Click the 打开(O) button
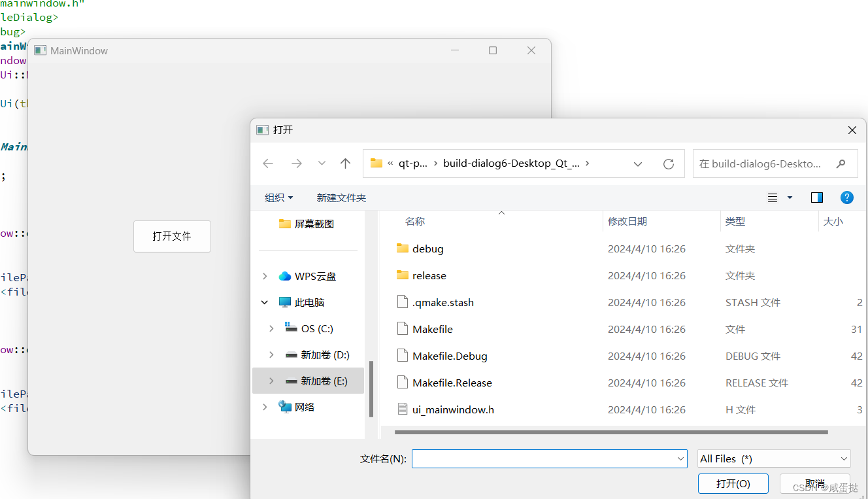Viewport: 868px width, 499px height. coord(733,484)
